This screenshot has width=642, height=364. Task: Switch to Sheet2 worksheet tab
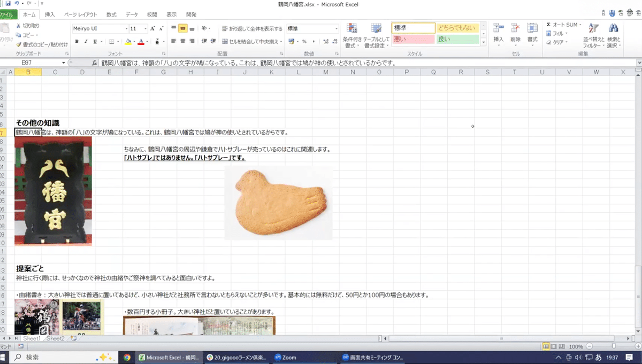pyautogui.click(x=55, y=338)
